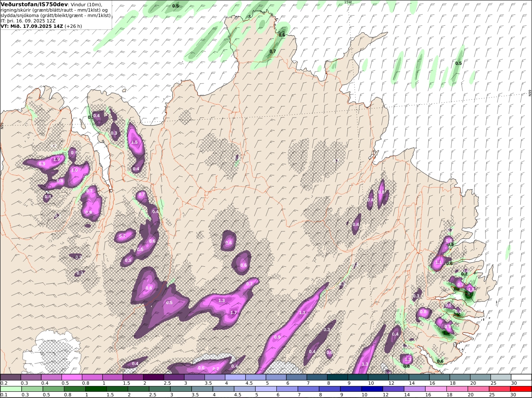Click the red 30 swatch in bottom legend

click(x=521, y=389)
